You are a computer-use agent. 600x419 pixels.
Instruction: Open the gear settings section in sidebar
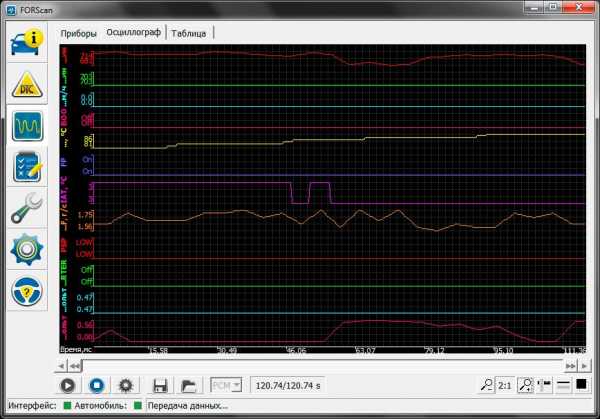(27, 250)
